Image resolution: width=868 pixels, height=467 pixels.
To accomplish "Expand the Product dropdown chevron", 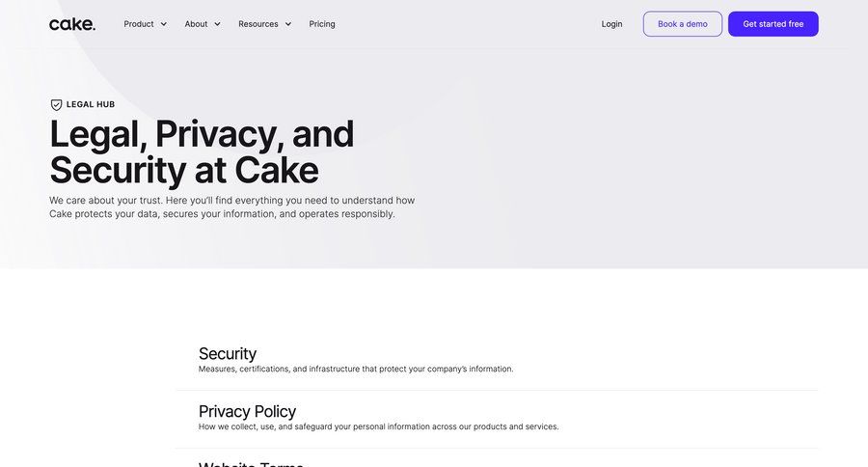I will coord(164,24).
